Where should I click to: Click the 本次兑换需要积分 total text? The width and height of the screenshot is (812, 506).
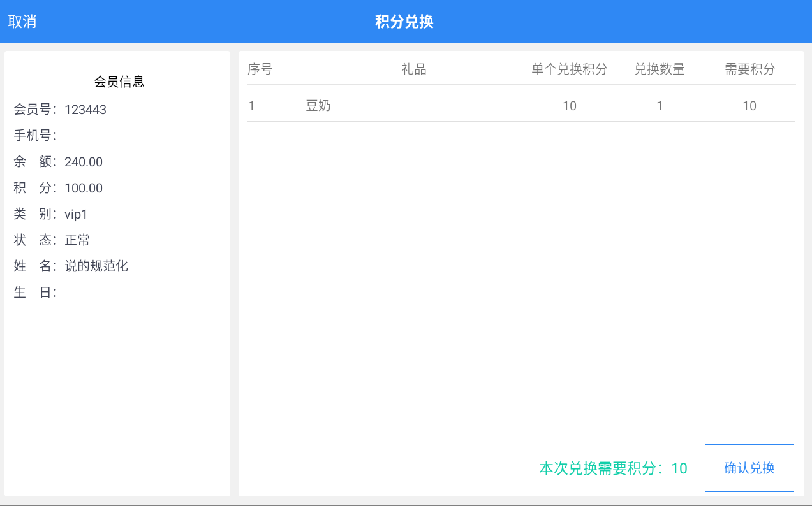[x=614, y=468]
